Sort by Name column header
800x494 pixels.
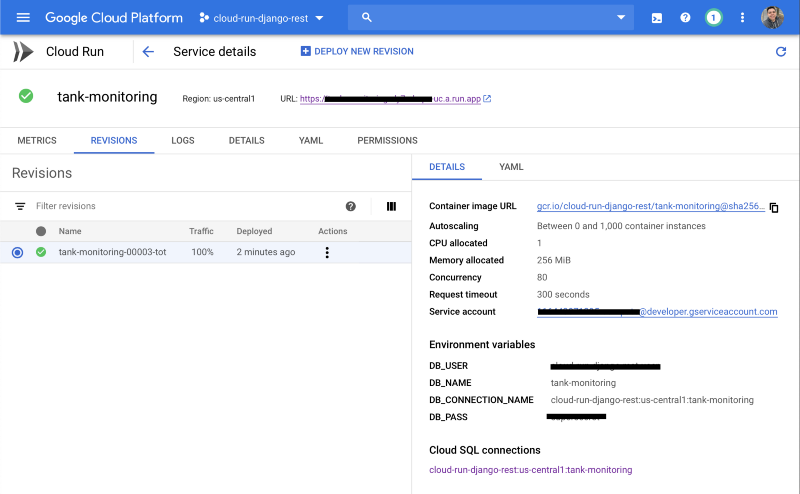(70, 231)
